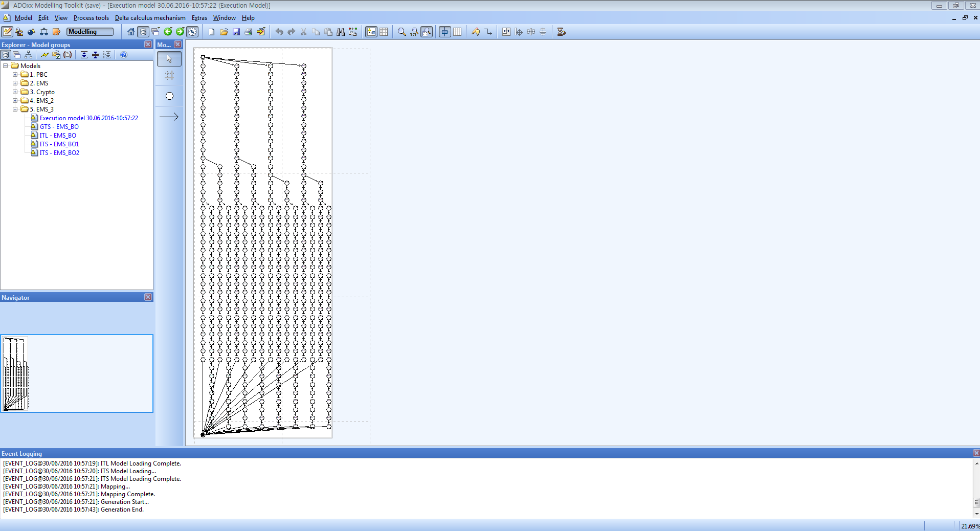
Task: Open the Home icon in main toolbar
Action: [131, 32]
